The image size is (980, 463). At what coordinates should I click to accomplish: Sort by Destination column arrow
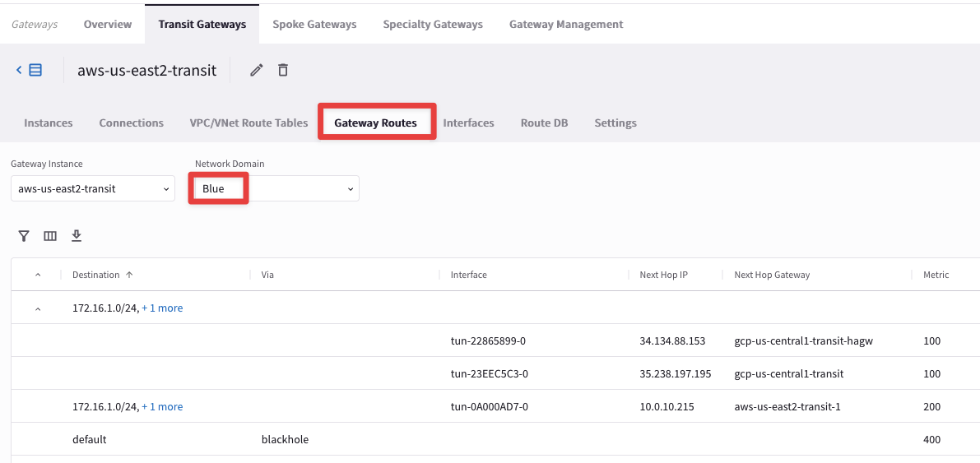(129, 275)
